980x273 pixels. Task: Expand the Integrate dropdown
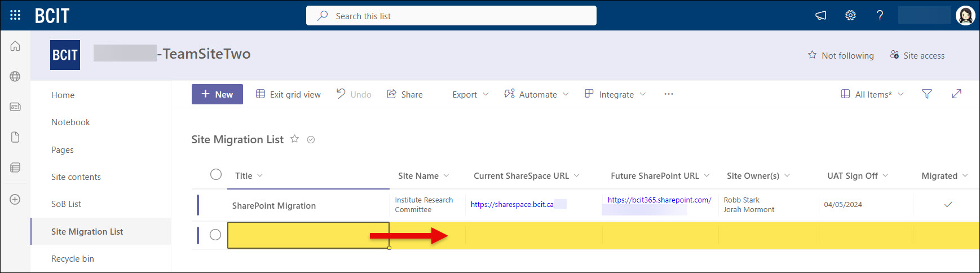pyautogui.click(x=615, y=94)
